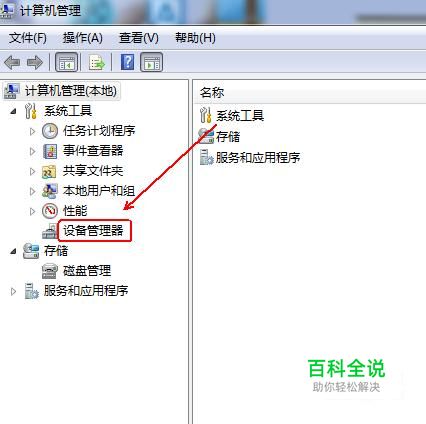Viewport: 426px width, 424px height.
Task: Toggle the show/hide console tree icon
Action: click(67, 62)
